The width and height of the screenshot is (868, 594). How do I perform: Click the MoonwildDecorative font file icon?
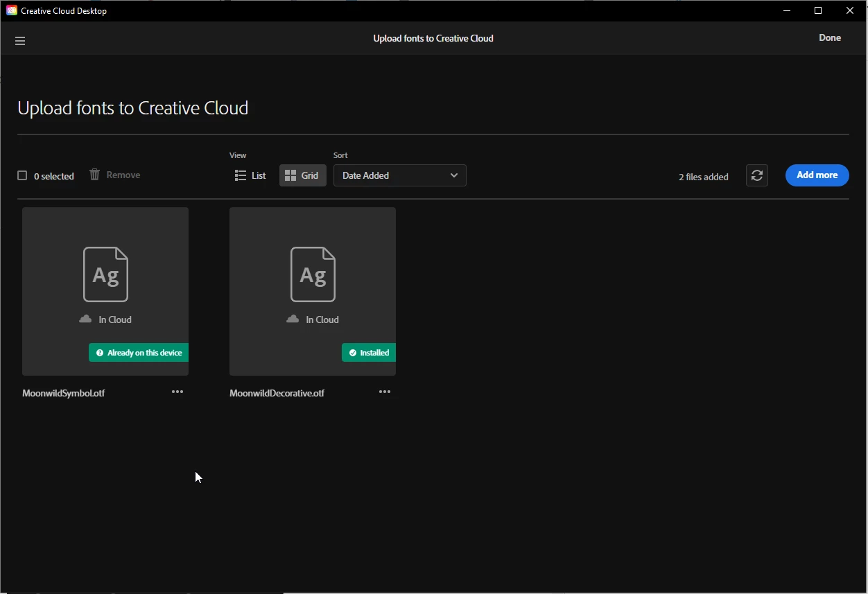pos(313,274)
